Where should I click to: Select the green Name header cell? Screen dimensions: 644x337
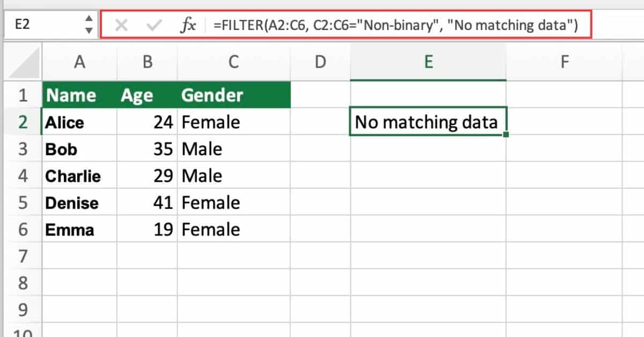[79, 96]
